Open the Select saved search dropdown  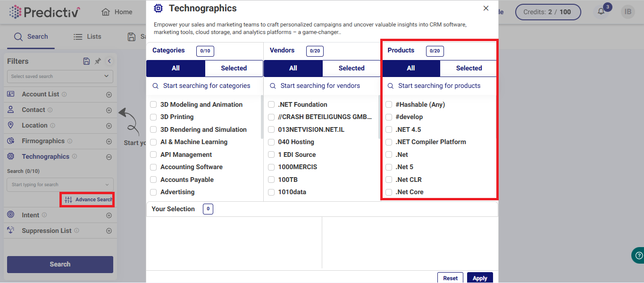(x=60, y=76)
